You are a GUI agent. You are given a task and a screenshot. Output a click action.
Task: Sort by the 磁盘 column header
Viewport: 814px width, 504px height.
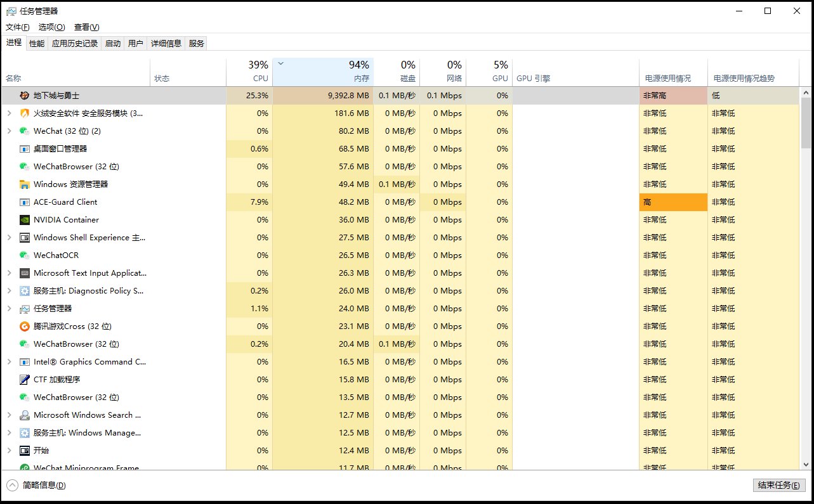pos(397,72)
